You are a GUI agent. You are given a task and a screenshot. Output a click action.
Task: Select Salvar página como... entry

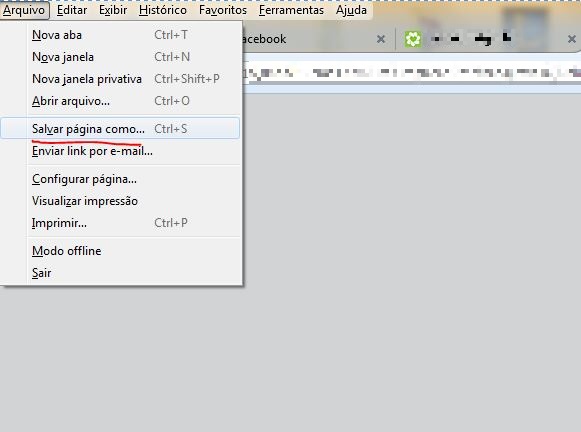pos(120,129)
